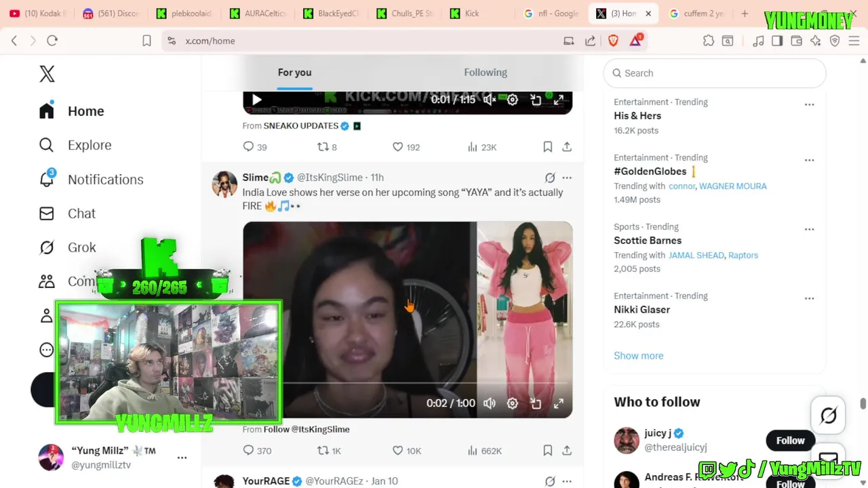Open account menu dots for Yung Millz
Image resolution: width=868 pixels, height=488 pixels.
182,458
